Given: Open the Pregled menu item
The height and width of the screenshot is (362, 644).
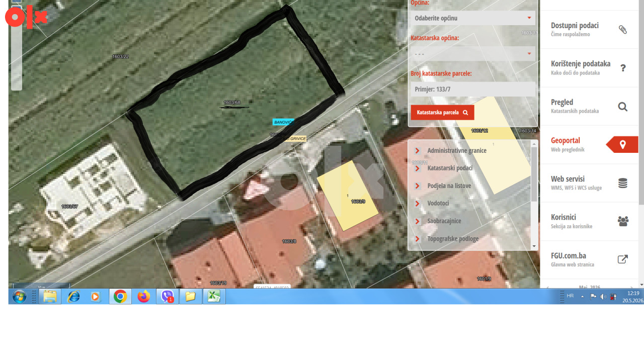Looking at the screenshot, I should (x=589, y=107).
